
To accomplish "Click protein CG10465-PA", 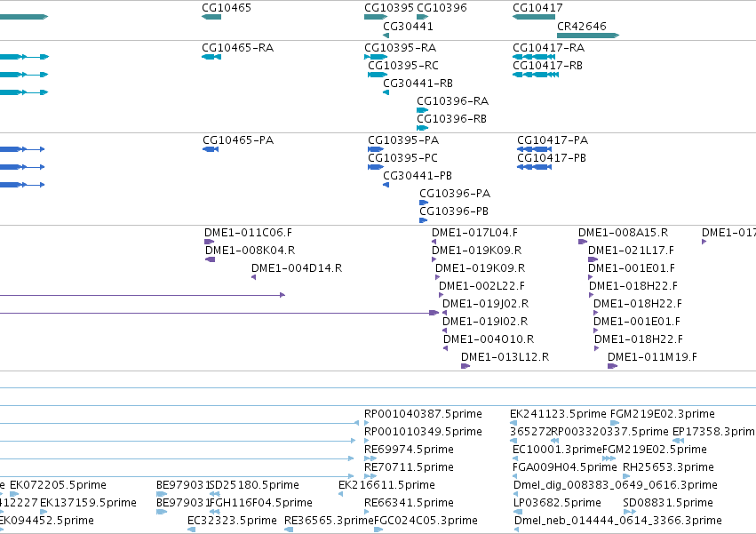I will 238,140.
